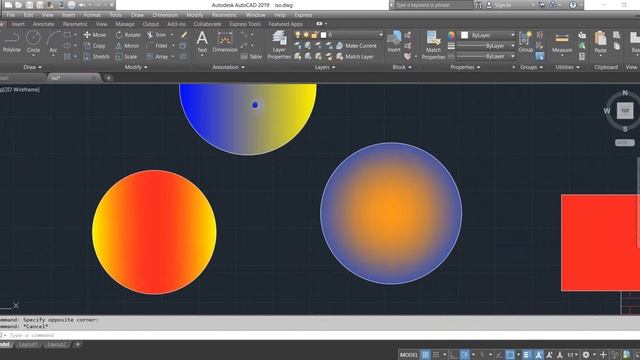This screenshot has width=640, height=360.
Task: Click the Fillet tool
Action: pyautogui.click(x=157, y=46)
